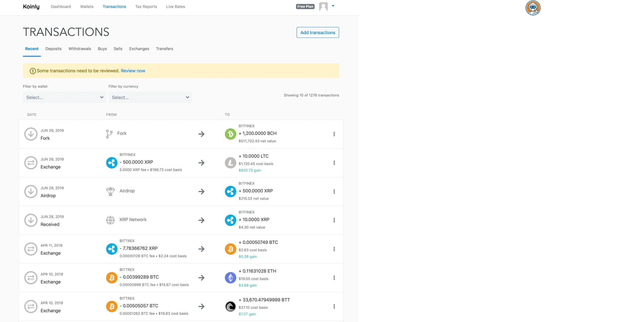Screen dimensions: 644x322
Task: Click the warning icon in the review banner
Action: 32,71
